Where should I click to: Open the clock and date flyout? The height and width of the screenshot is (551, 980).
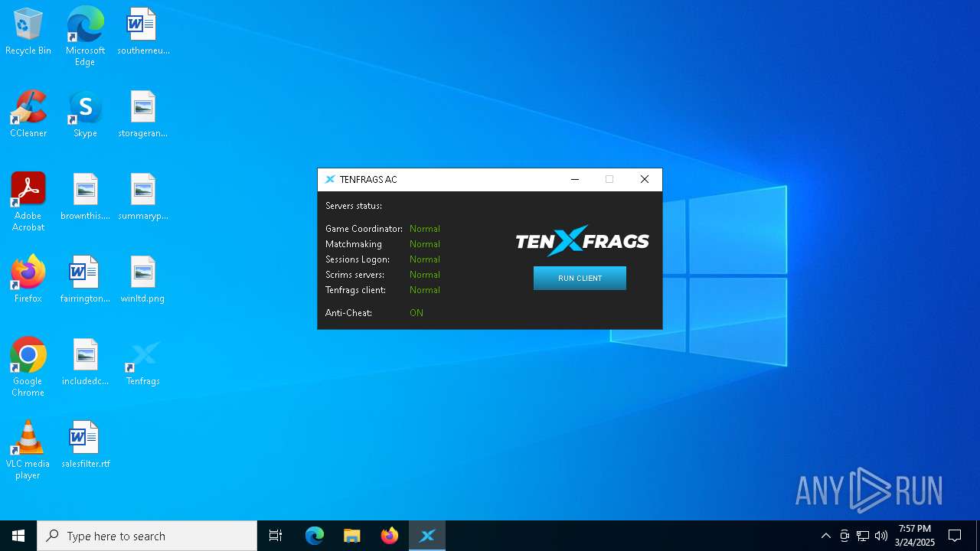(915, 536)
